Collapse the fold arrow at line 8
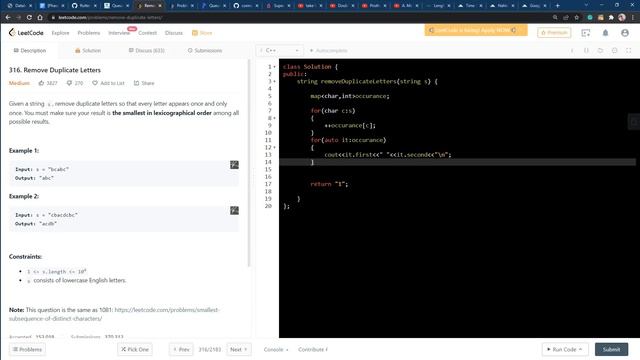 [x=274, y=118]
